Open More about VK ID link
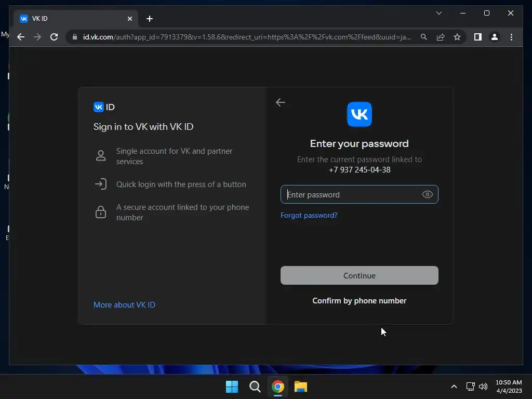This screenshot has width=532, height=399. pyautogui.click(x=124, y=304)
